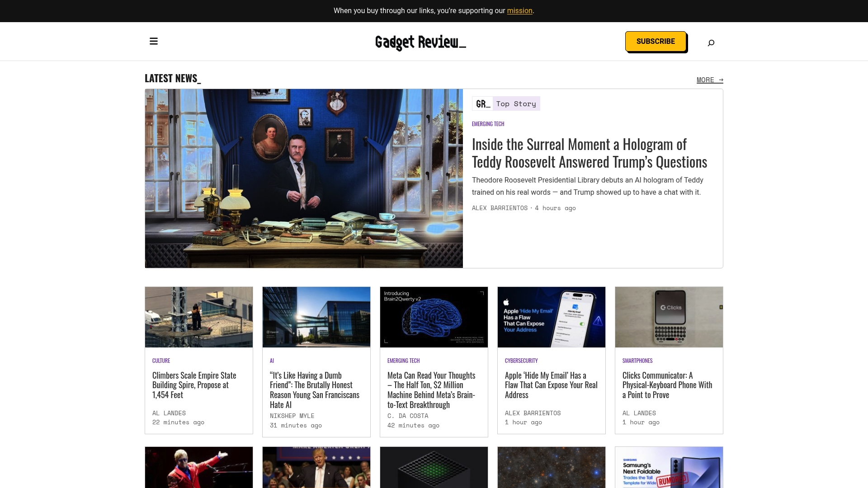Viewport: 868px width, 488px height.
Task: Select the AI category label
Action: [x=272, y=361]
